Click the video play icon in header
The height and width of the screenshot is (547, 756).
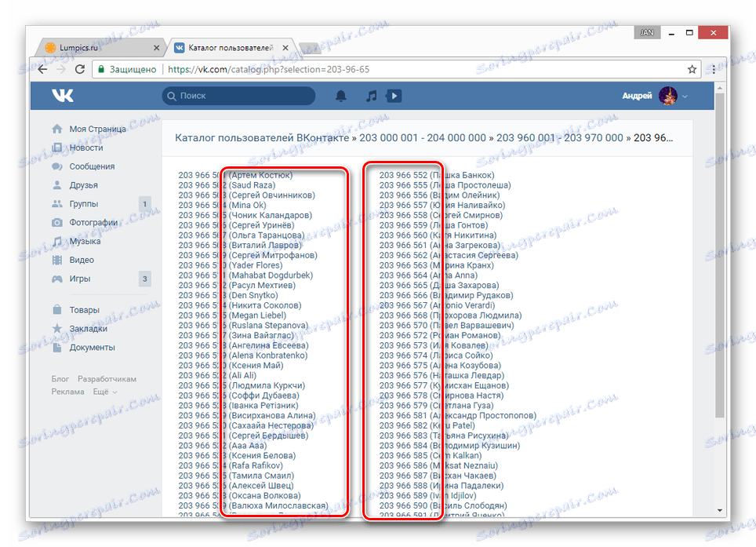[394, 96]
